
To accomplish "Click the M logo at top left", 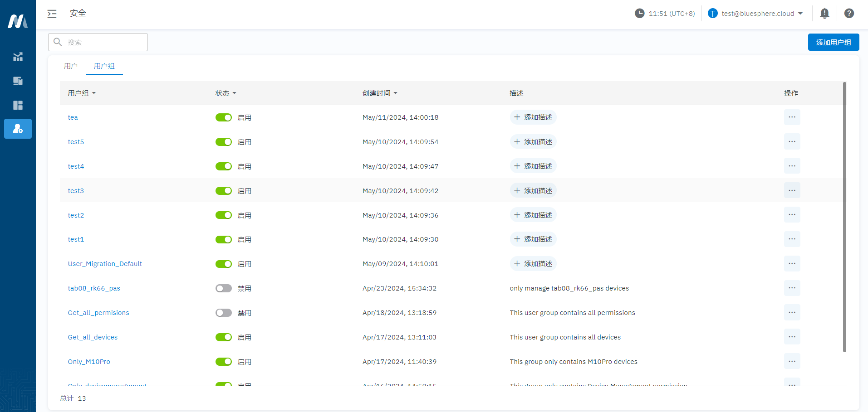I will tap(17, 20).
